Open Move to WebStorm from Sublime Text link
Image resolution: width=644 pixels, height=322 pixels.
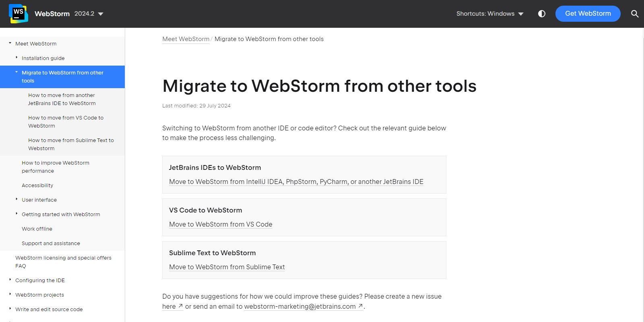(x=227, y=267)
